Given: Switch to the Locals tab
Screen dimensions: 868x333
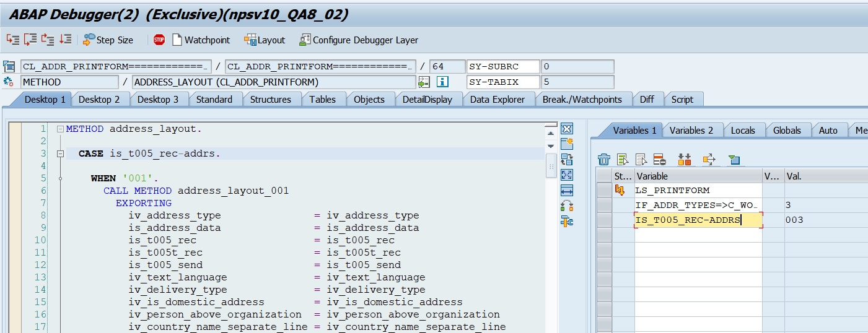Looking at the screenshot, I should (x=743, y=130).
